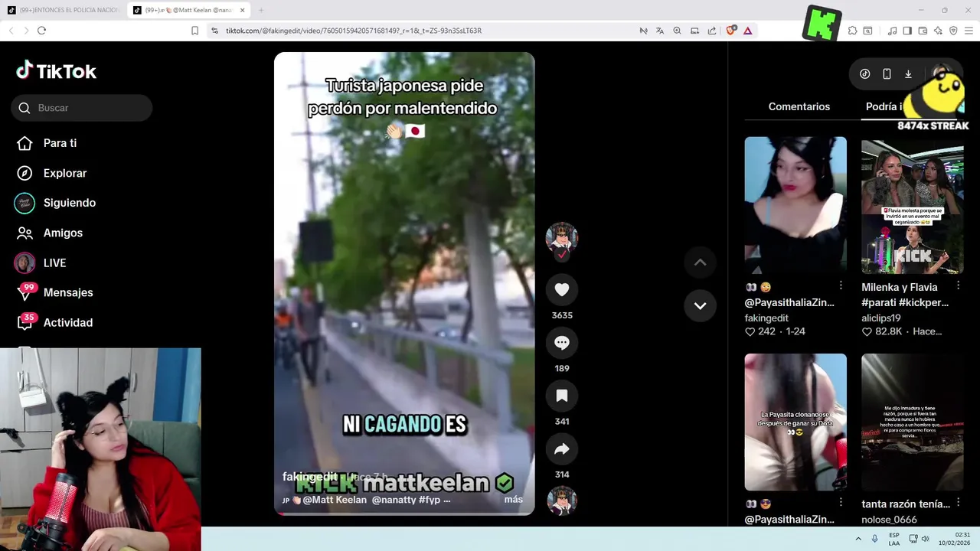
Task: Play the PayasithaliaZin fakingedit thumbnail
Action: click(795, 205)
